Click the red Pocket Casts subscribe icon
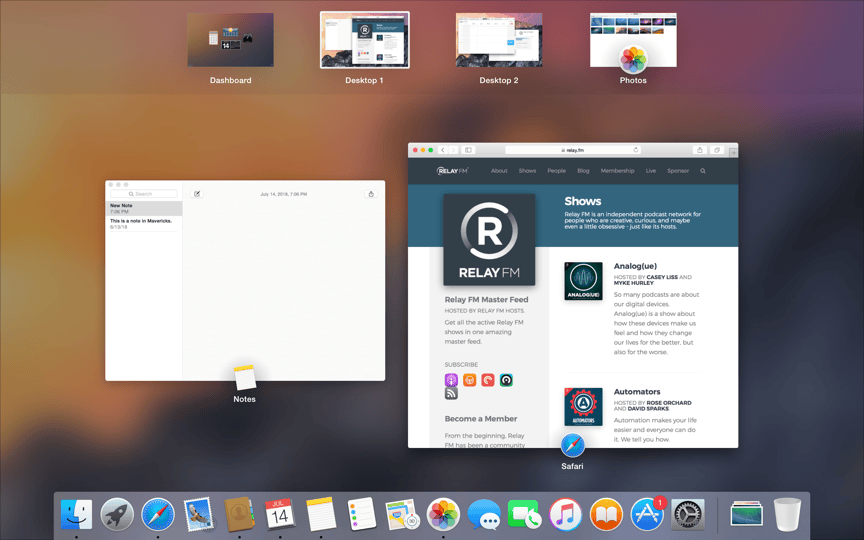The height and width of the screenshot is (540, 864). 488,380
